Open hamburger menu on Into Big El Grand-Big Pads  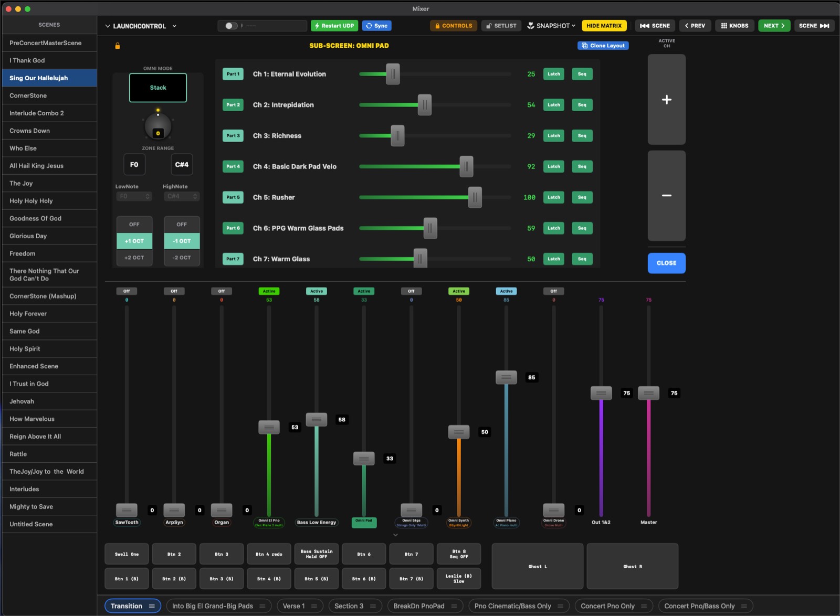[262, 606]
